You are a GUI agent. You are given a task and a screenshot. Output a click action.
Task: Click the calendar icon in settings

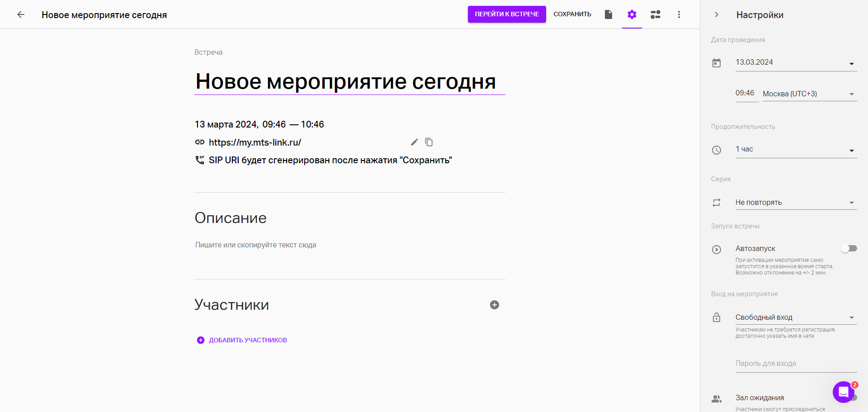tap(717, 63)
